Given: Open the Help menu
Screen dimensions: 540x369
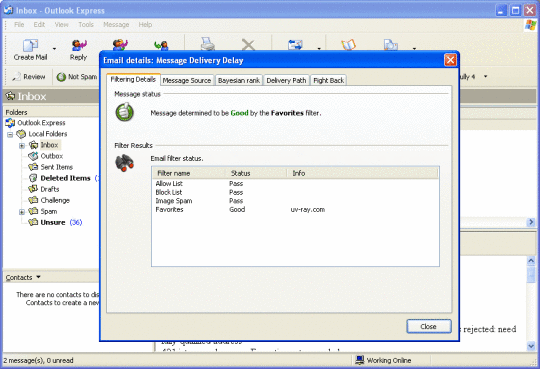Looking at the screenshot, I should [x=145, y=24].
